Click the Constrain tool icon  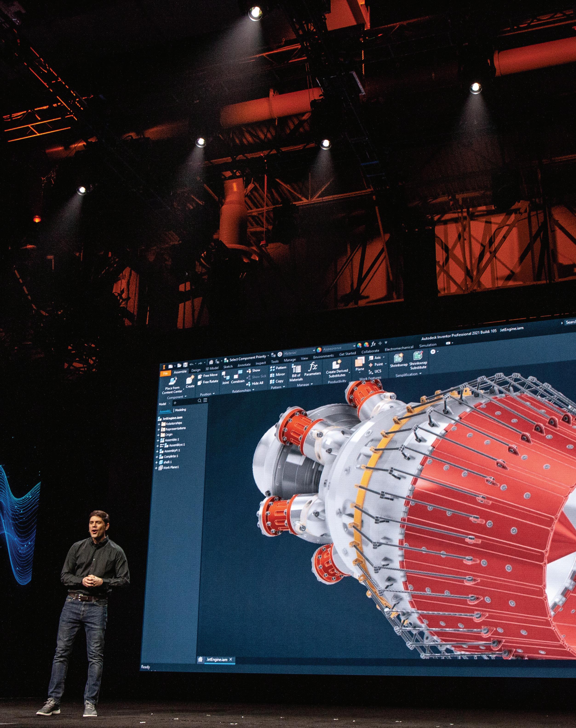pos(238,375)
